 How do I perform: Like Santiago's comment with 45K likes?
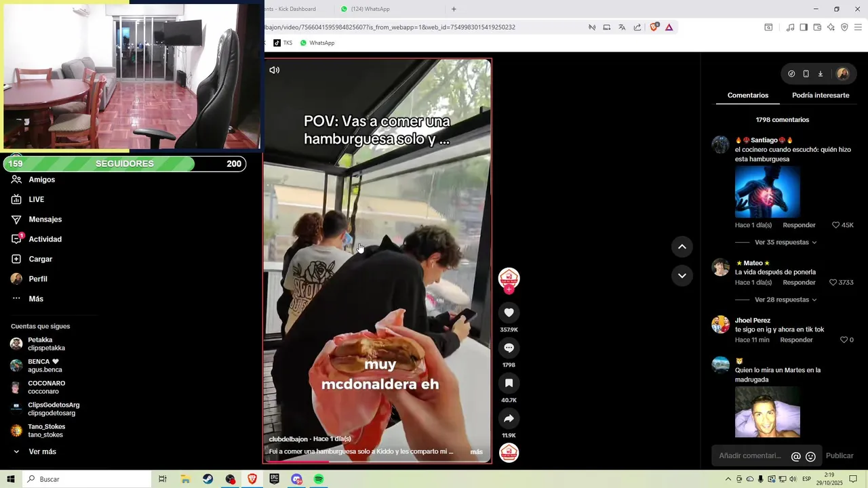836,225
